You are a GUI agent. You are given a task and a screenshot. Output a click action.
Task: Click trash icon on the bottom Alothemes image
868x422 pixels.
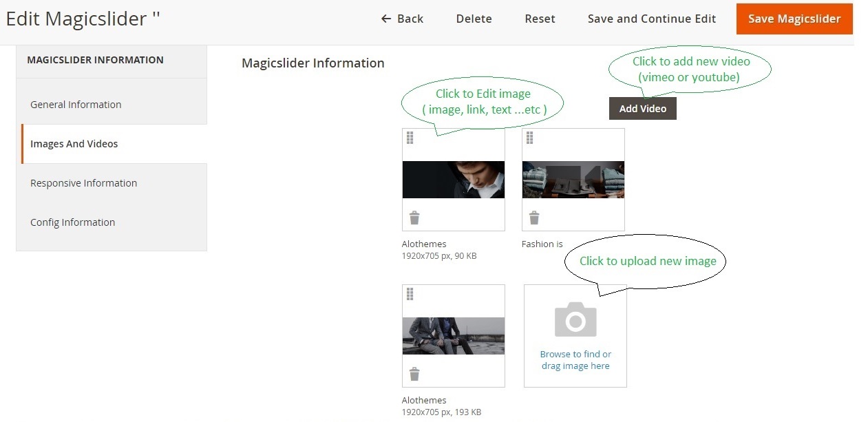[x=414, y=374]
